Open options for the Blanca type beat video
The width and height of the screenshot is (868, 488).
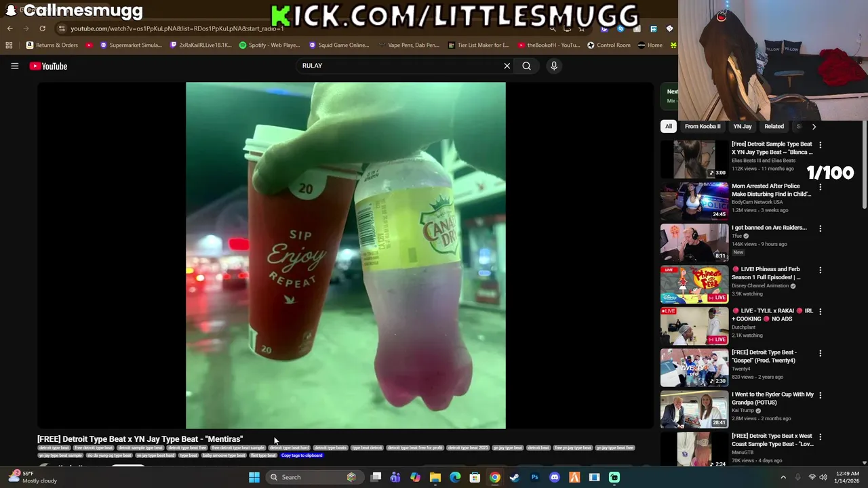[820, 145]
